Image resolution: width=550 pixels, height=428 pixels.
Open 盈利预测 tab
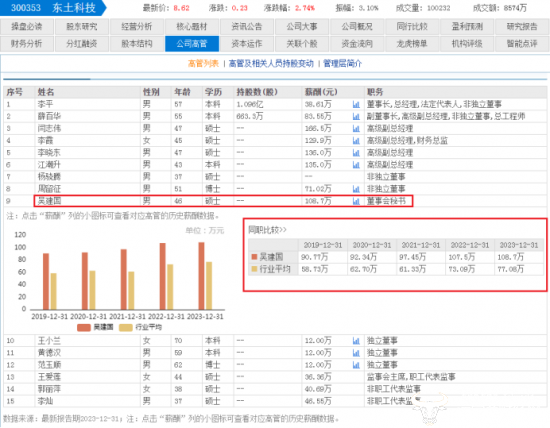point(467,27)
